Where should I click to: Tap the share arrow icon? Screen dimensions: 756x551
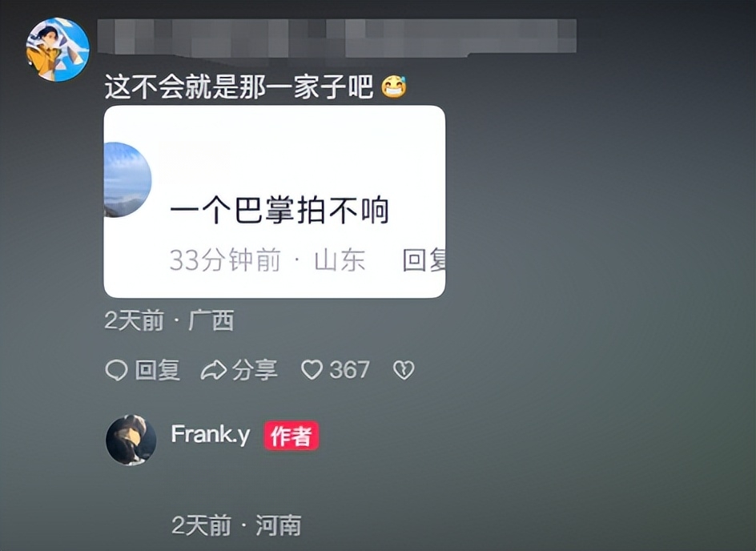(214, 370)
